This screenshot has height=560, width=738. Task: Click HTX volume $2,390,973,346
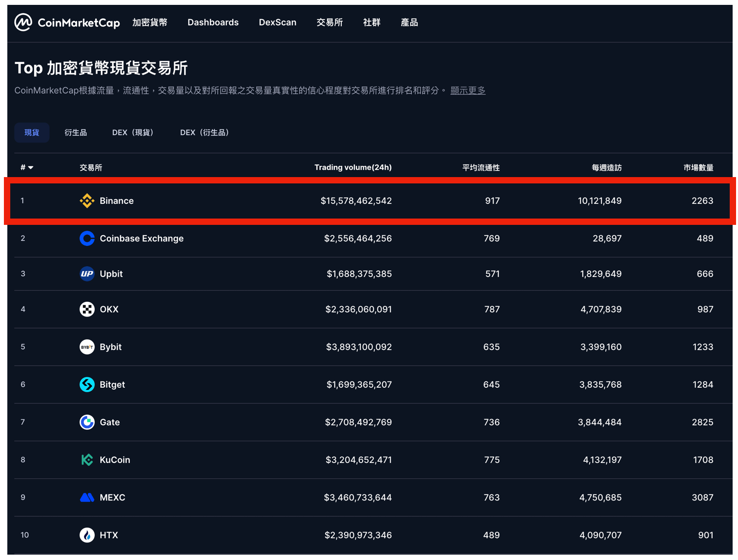click(x=358, y=535)
